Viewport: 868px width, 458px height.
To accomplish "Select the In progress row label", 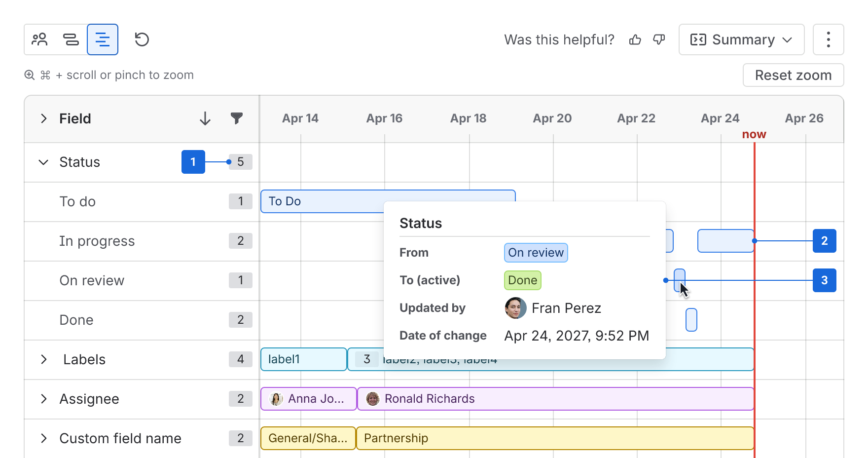I will (97, 241).
